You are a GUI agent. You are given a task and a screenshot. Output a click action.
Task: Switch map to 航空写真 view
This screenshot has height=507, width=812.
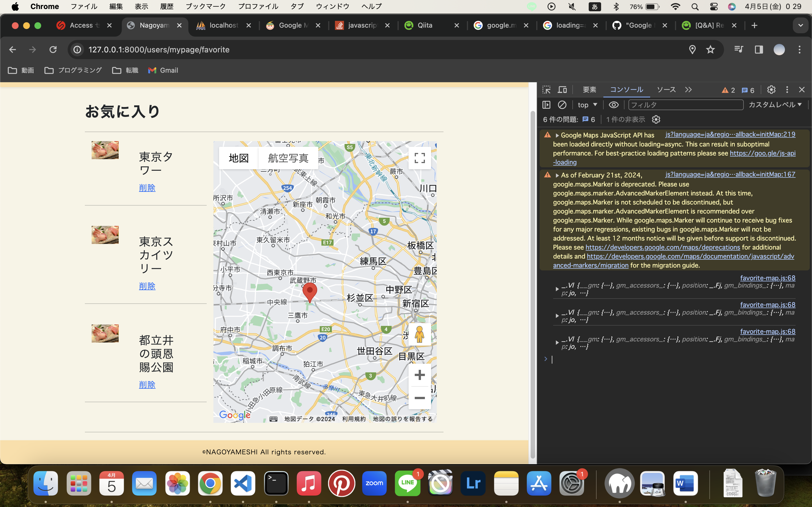288,158
